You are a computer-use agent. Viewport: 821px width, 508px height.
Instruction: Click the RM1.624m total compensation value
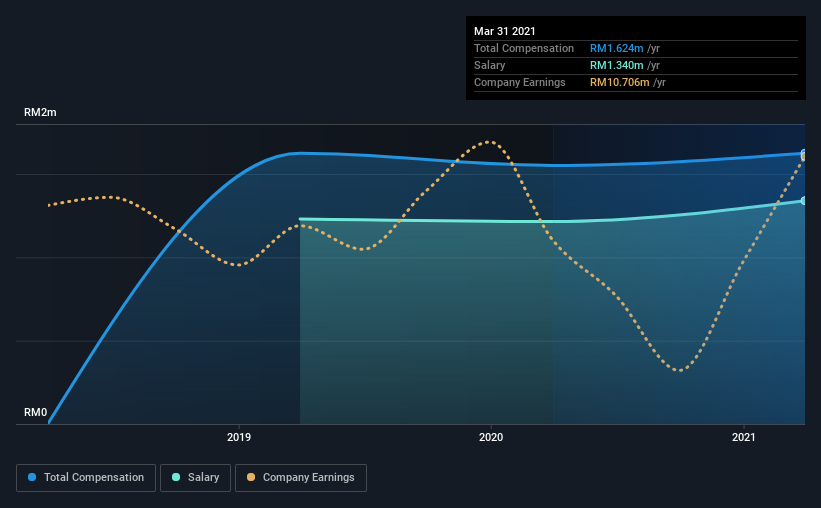tap(617, 48)
